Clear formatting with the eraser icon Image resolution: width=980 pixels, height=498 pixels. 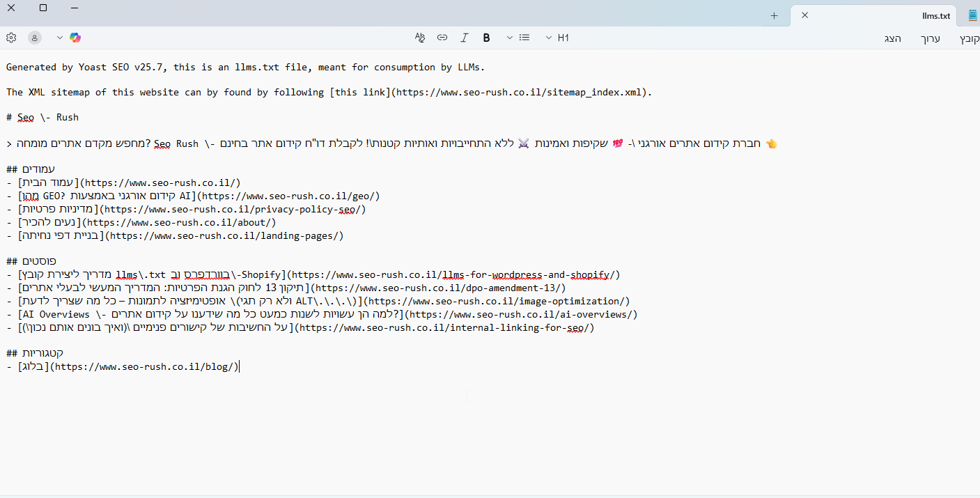click(419, 38)
